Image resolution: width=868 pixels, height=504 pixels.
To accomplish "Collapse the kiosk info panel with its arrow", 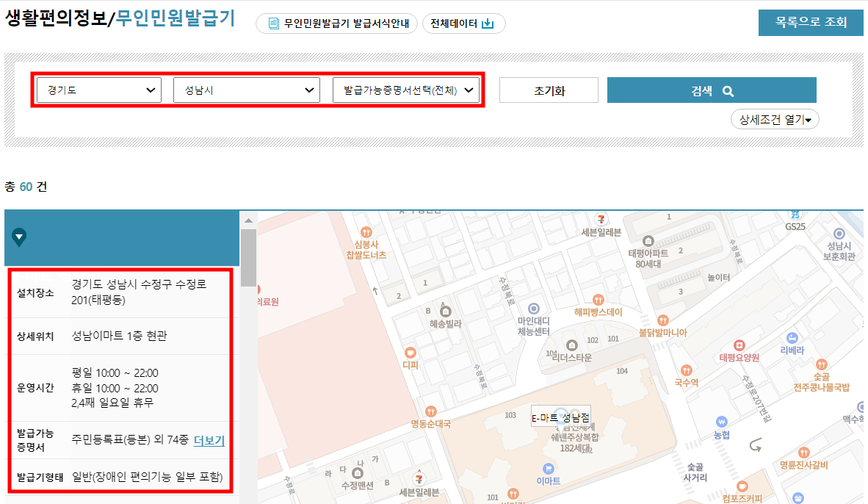I will pos(18,237).
